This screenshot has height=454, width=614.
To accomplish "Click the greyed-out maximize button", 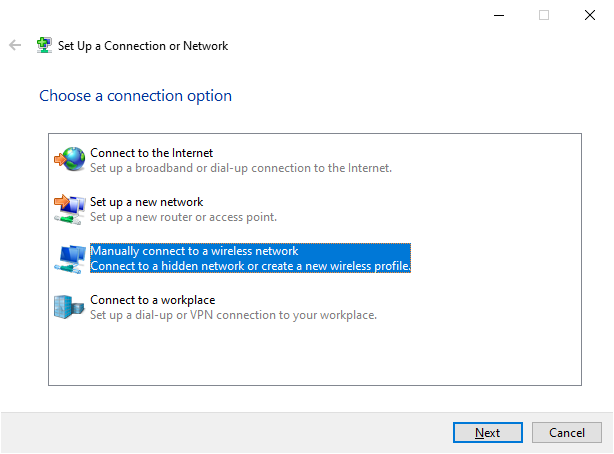I will (x=544, y=15).
